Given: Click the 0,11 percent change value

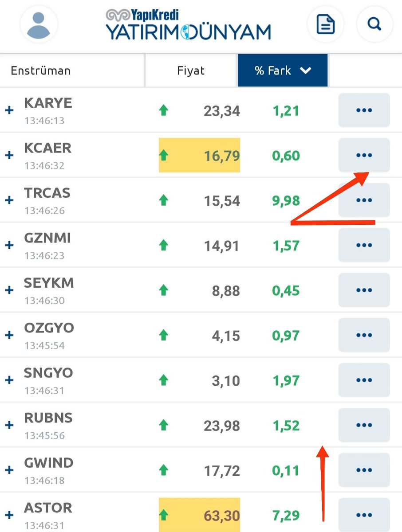Looking at the screenshot, I should [x=286, y=471].
